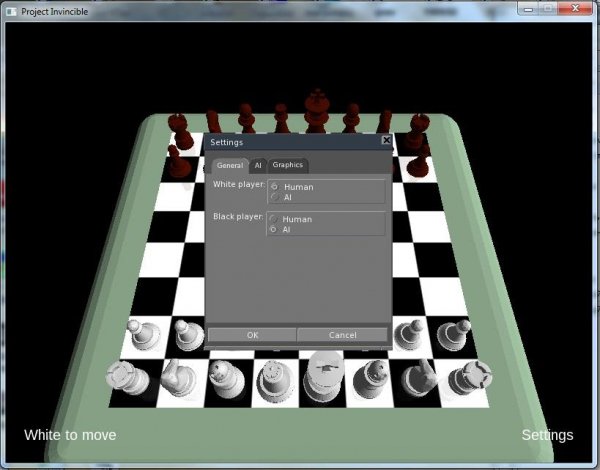The width and height of the screenshot is (600, 470).
Task: Open Settings link at bottom right
Action: click(x=547, y=435)
